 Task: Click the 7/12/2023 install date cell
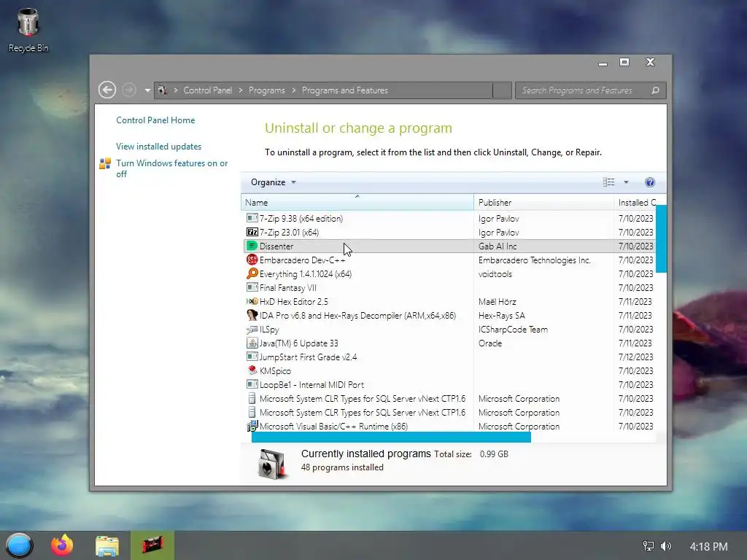pyautogui.click(x=635, y=357)
